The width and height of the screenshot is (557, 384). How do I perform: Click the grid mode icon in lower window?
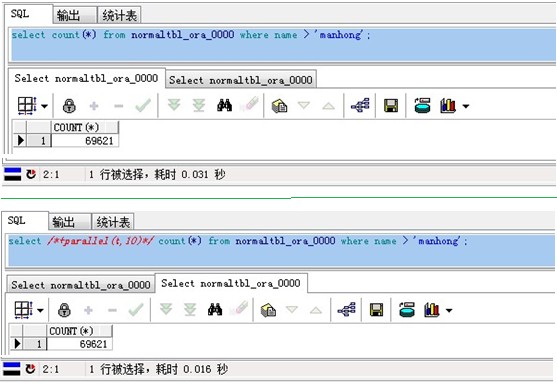(x=23, y=310)
